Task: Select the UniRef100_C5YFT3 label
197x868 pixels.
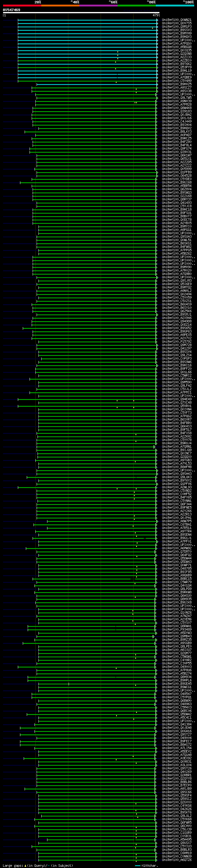Action: [x=176, y=413]
